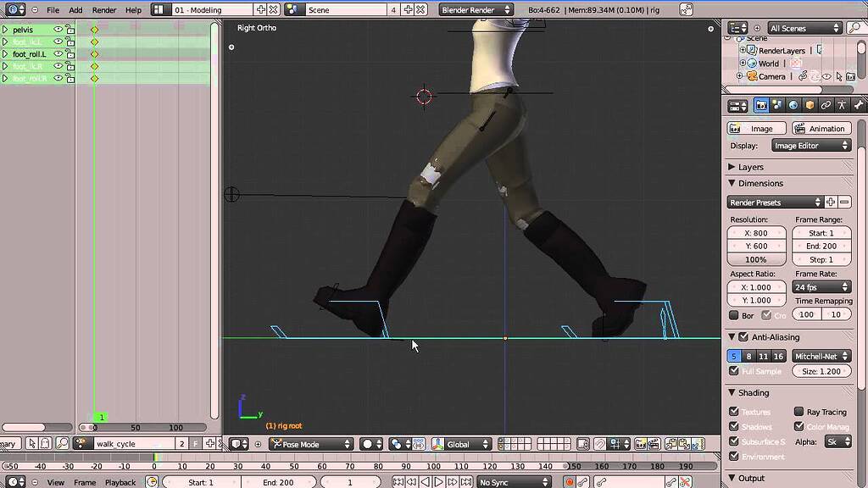The image size is (868, 488).
Task: Open the World properties tab icon
Action: click(793, 105)
